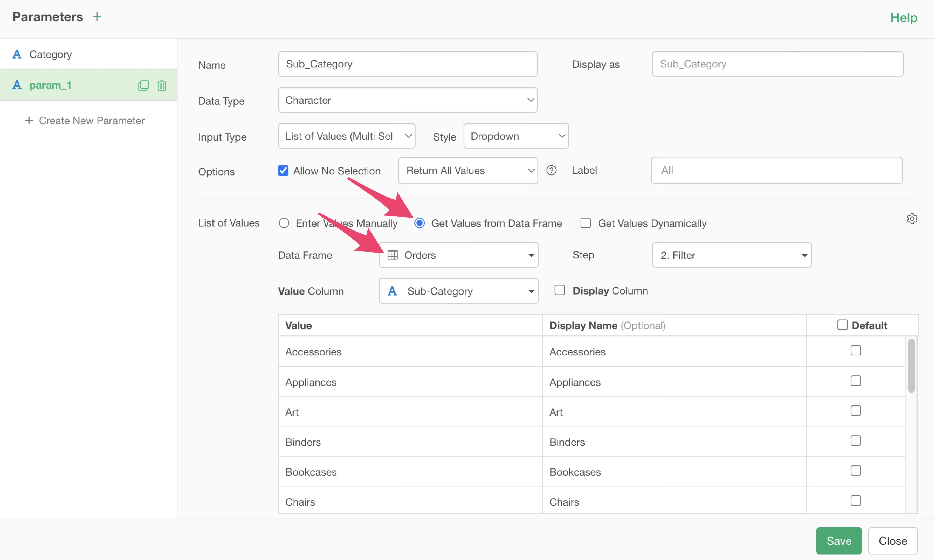This screenshot has width=935, height=560.
Task: Duplicate param_1 with the copy icon
Action: [143, 85]
